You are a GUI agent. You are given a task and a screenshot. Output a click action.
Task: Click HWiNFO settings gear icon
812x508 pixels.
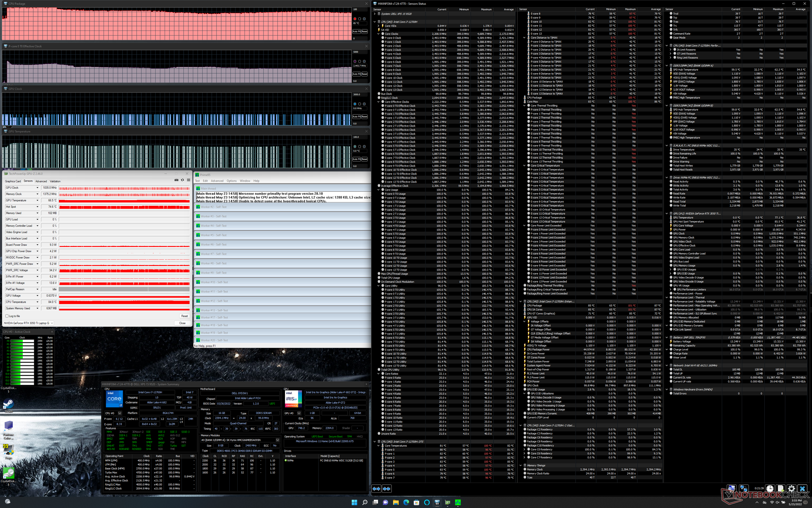pyautogui.click(x=791, y=489)
